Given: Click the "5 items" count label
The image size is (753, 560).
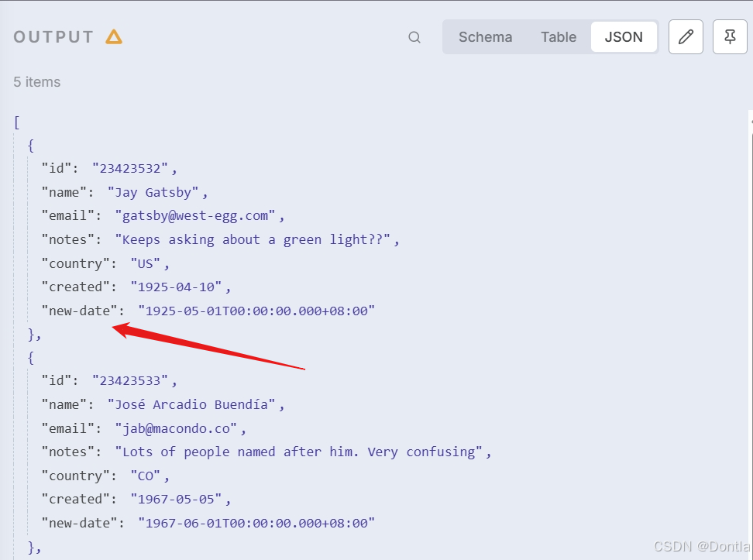Looking at the screenshot, I should pyautogui.click(x=37, y=82).
